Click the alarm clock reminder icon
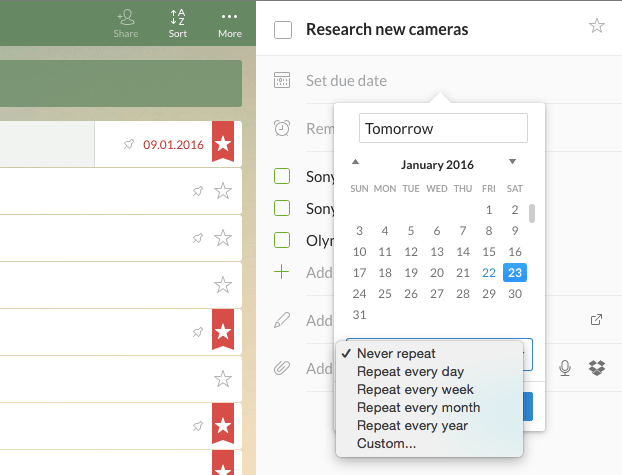The image size is (622, 475). pos(282,128)
